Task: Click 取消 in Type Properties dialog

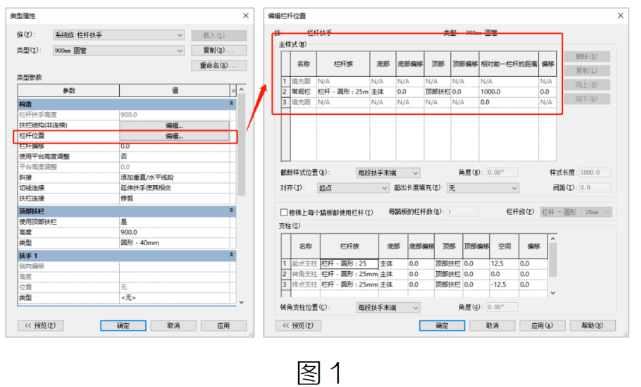Action: pos(173,325)
